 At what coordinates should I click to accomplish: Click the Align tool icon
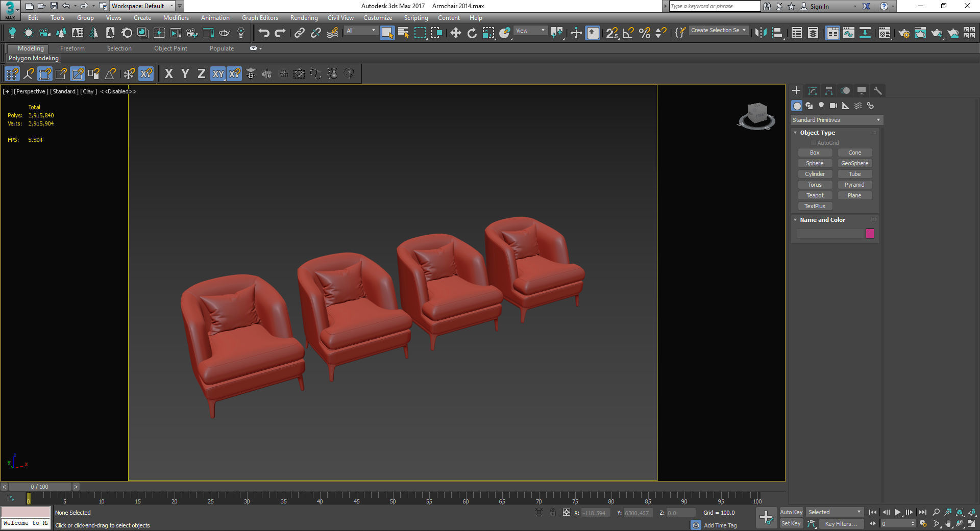pos(777,33)
